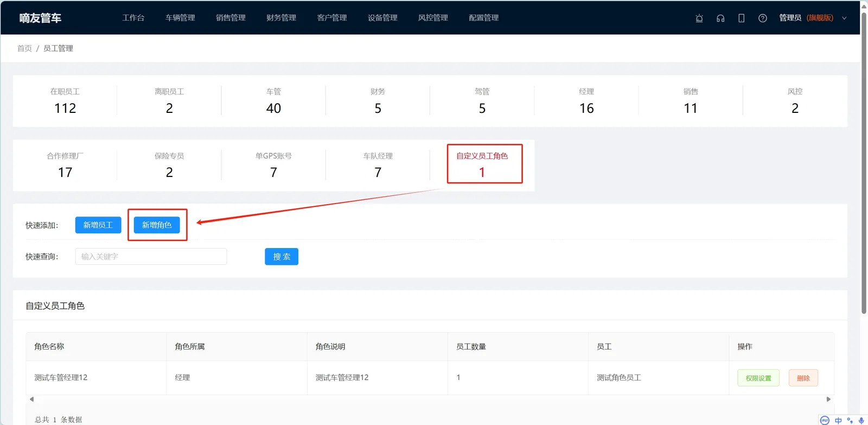
Task: Select the 车队经理 7 statistic
Action: 378,165
